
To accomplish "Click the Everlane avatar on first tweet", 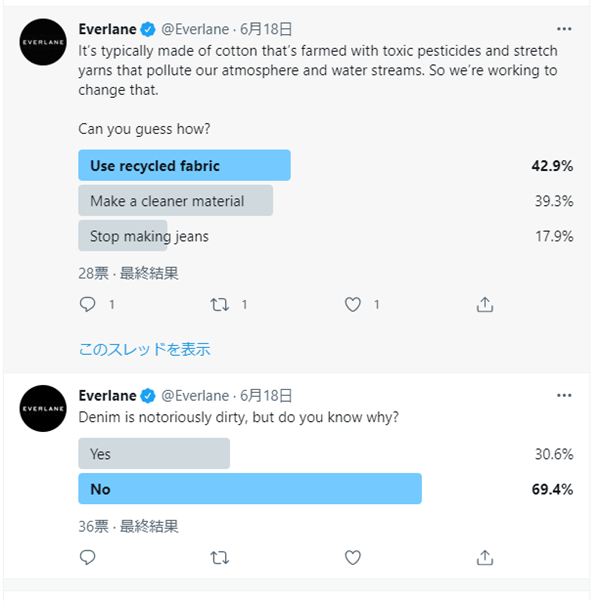I will click(43, 42).
